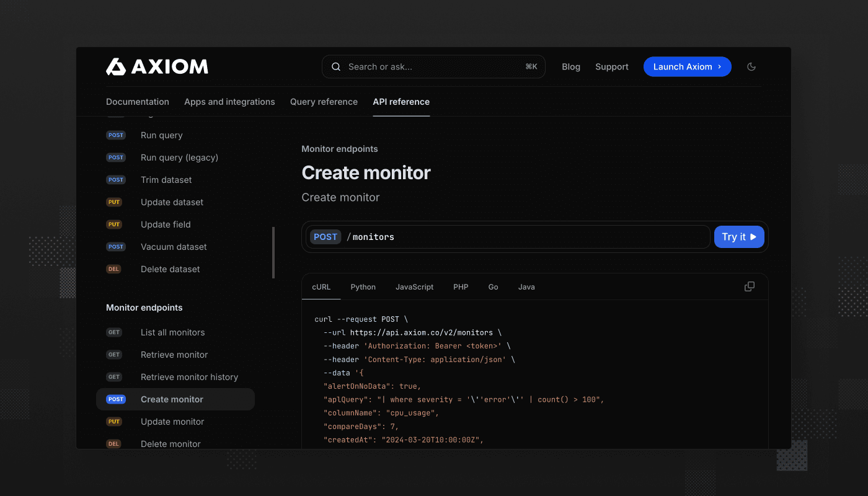Viewport: 868px width, 496px height.
Task: Open Retrieve monitor history in sidebar
Action: point(189,377)
